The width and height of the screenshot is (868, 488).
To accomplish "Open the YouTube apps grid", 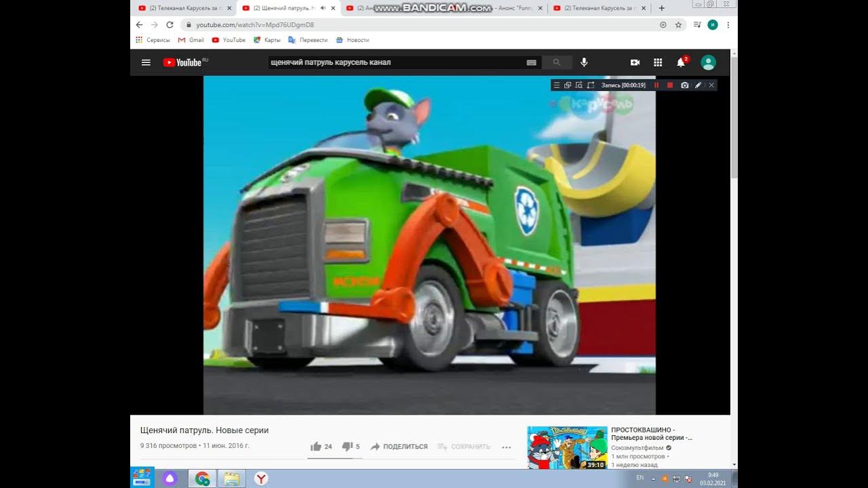I will point(658,62).
